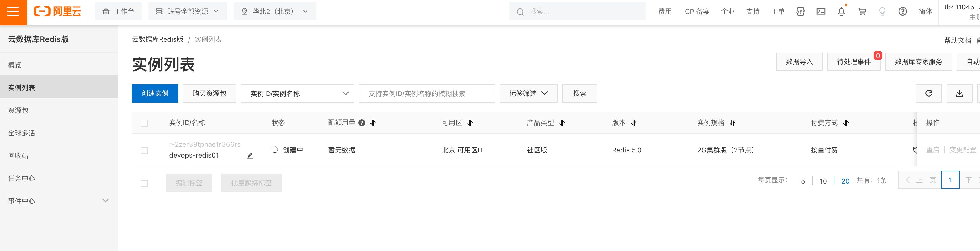Type in the fuzzy instance search field

point(426,93)
